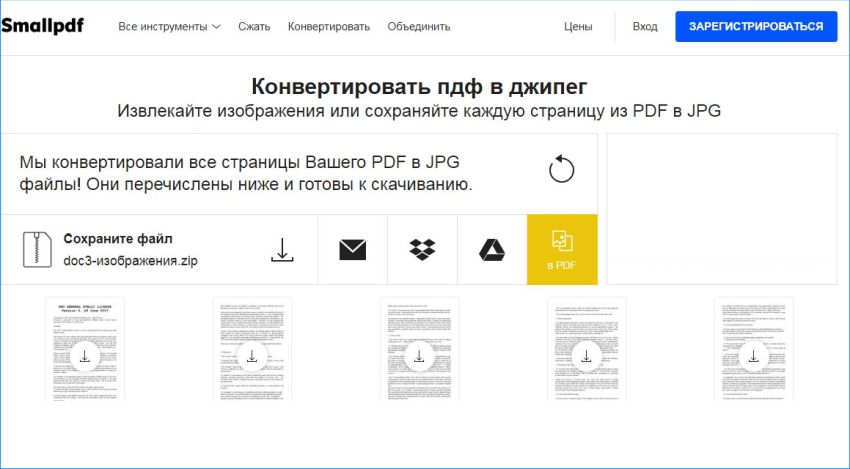Click the zip archive file icon
Image resolution: width=850 pixels, height=469 pixels.
[x=37, y=250]
